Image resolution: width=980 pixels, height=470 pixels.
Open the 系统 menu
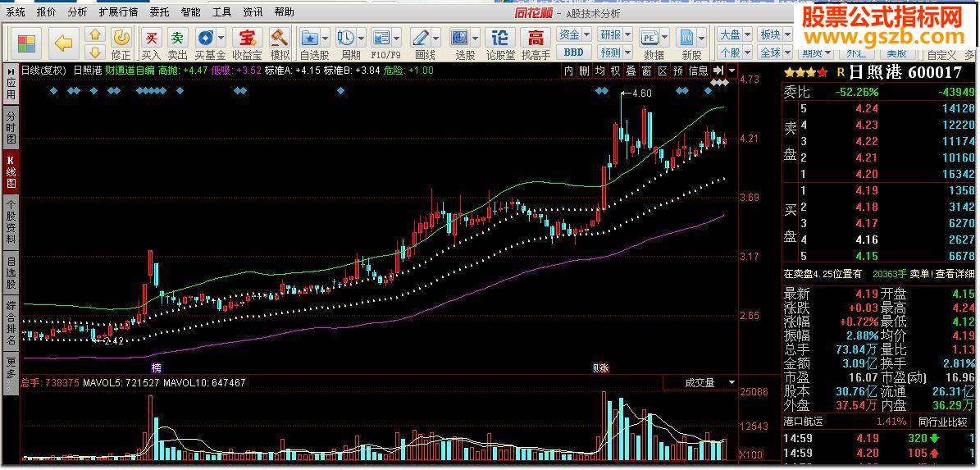pyautogui.click(x=16, y=11)
